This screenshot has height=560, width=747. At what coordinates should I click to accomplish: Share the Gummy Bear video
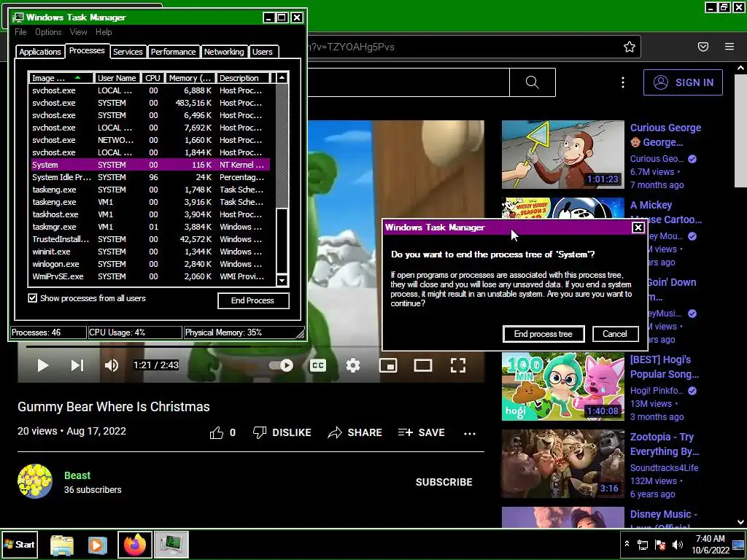coord(355,432)
